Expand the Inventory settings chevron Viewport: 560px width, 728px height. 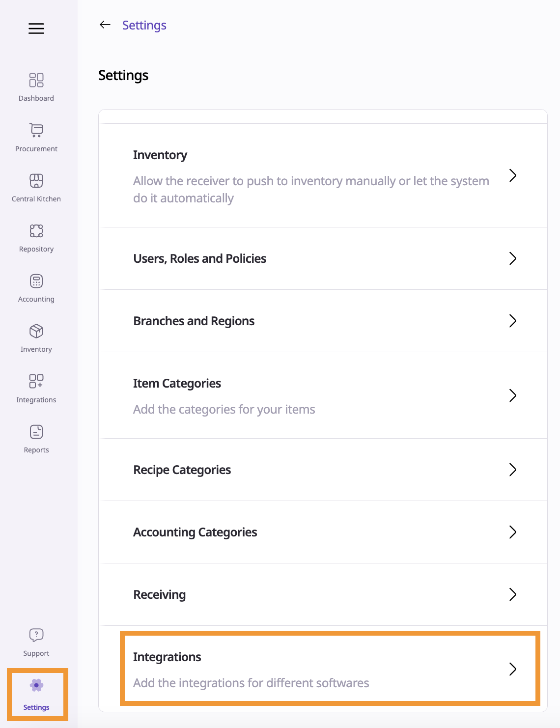(512, 175)
